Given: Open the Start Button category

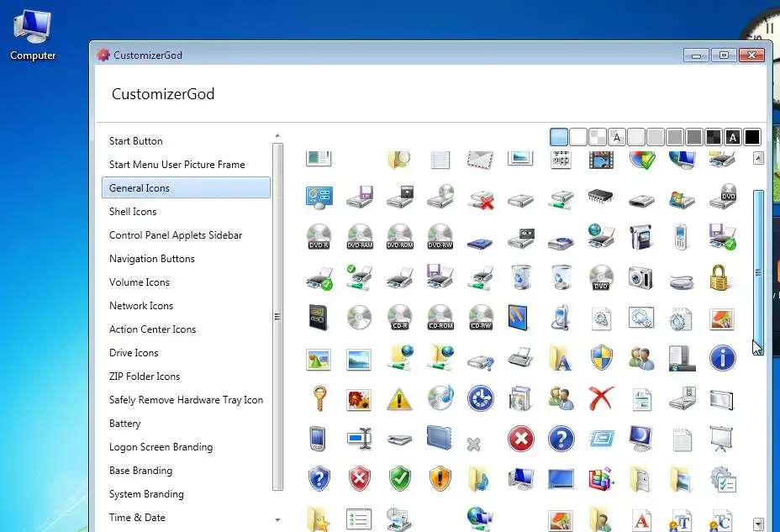Looking at the screenshot, I should click(136, 141).
